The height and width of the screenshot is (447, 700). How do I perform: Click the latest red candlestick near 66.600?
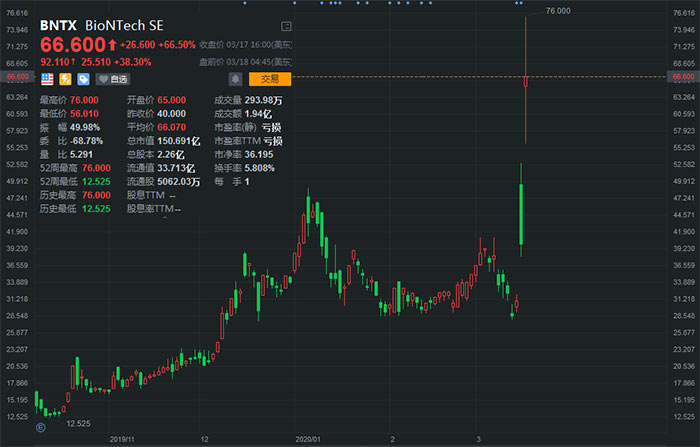(526, 81)
